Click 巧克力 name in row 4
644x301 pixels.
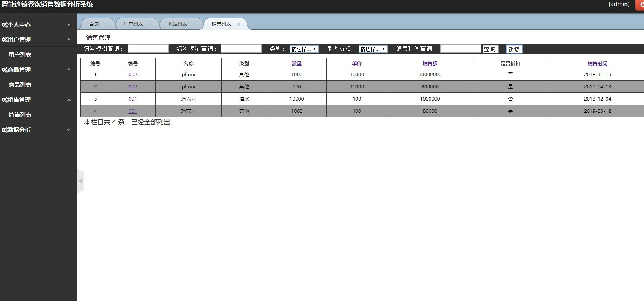pyautogui.click(x=189, y=111)
